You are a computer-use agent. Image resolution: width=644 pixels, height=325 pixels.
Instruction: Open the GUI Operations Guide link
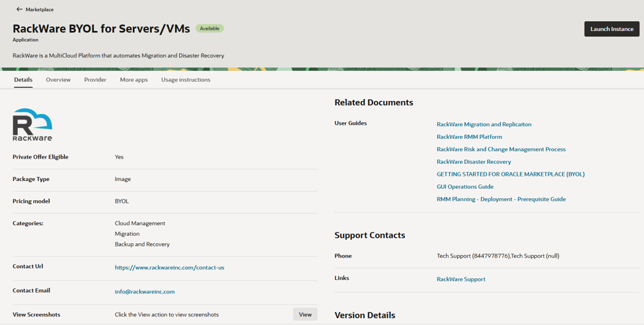click(x=465, y=186)
